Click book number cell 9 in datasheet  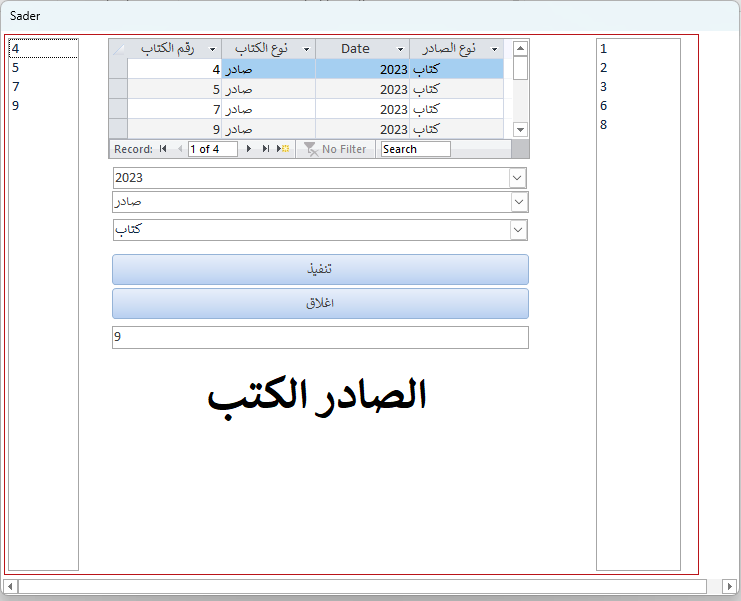[x=174, y=129]
